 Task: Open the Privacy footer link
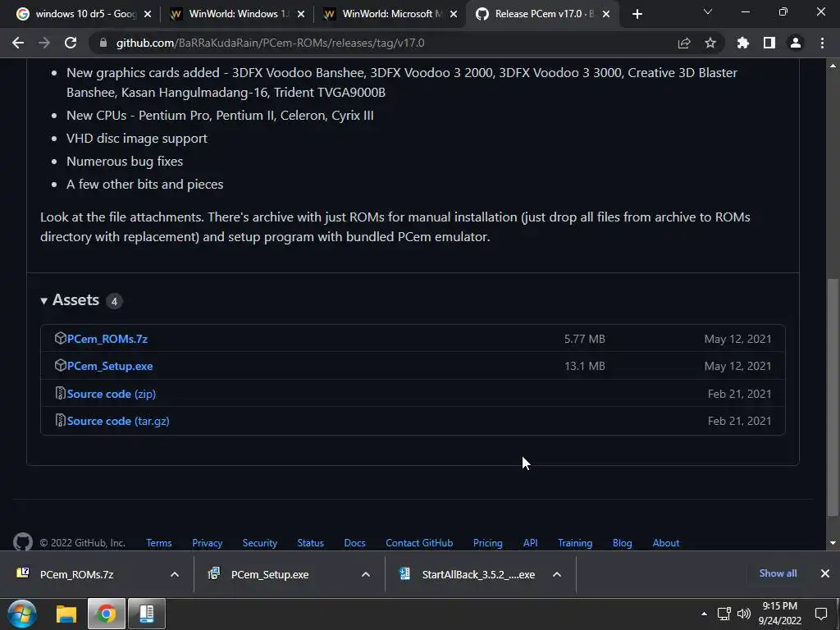(x=208, y=543)
